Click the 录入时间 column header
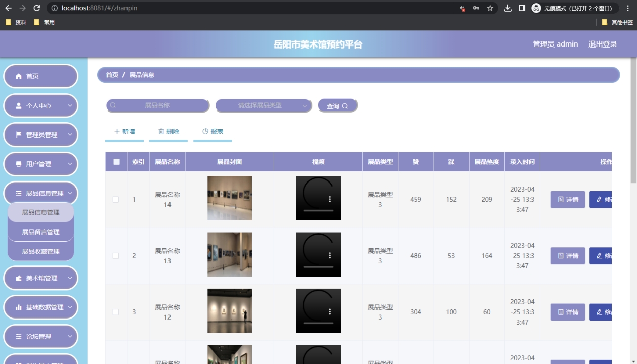This screenshot has width=637, height=364. click(522, 162)
